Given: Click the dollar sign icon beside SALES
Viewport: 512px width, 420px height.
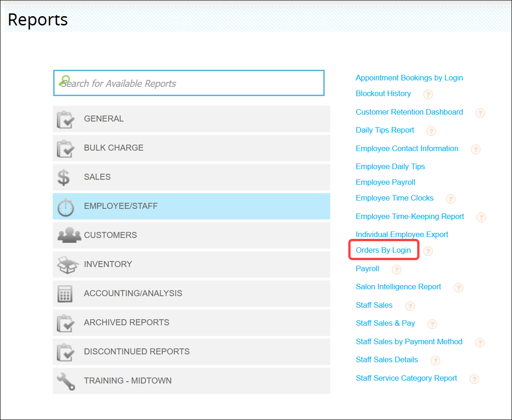Looking at the screenshot, I should (x=65, y=177).
